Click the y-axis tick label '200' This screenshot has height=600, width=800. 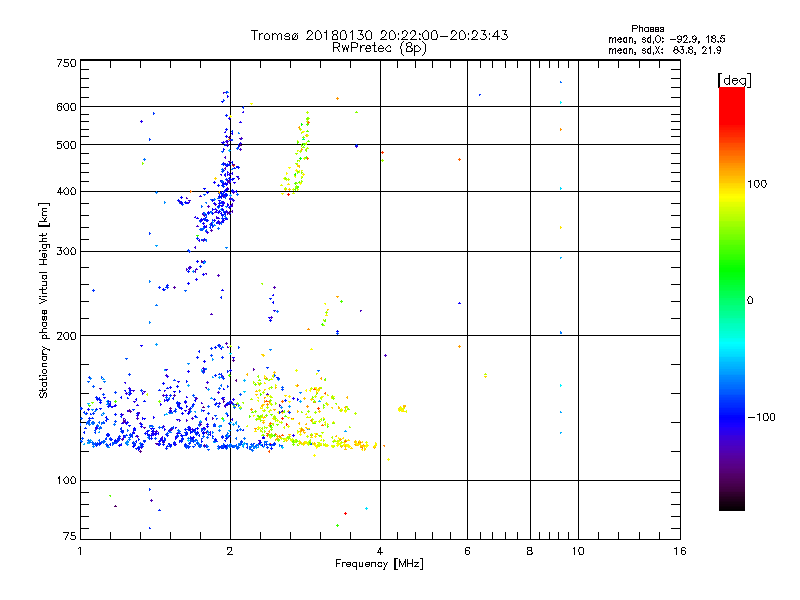point(66,336)
